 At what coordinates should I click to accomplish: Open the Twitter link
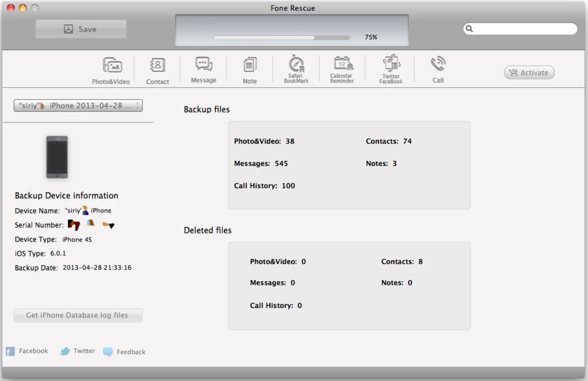(77, 351)
